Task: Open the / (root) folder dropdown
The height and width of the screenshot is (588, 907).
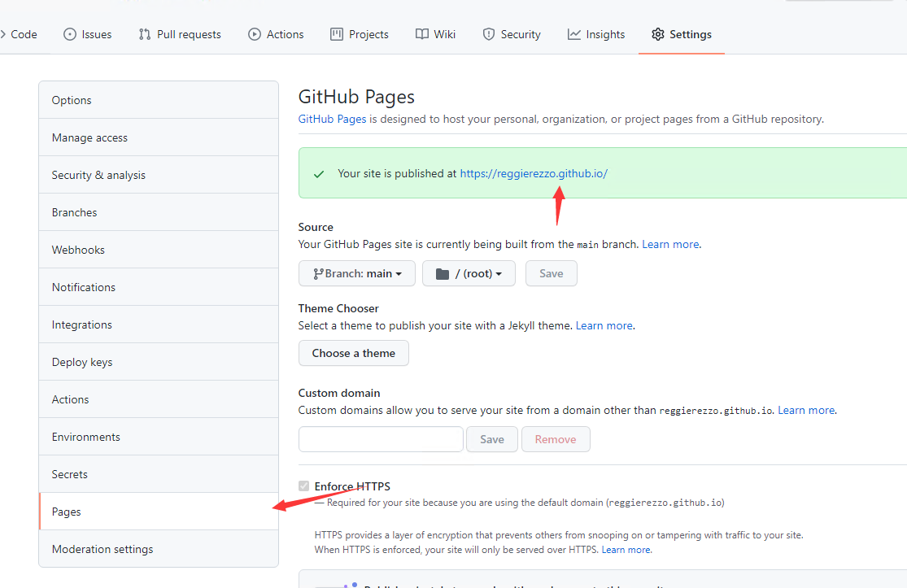Action: (469, 273)
